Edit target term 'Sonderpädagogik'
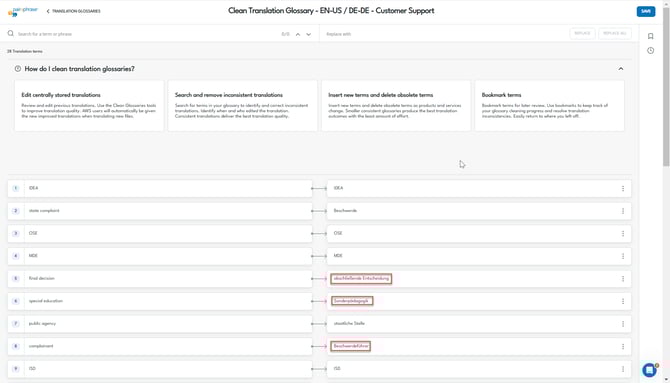Image resolution: width=670 pixels, height=383 pixels. 352,301
